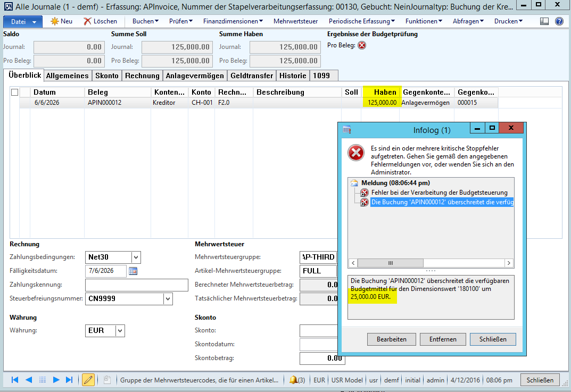Jump to first record navigation arrow

pyautogui.click(x=15, y=380)
